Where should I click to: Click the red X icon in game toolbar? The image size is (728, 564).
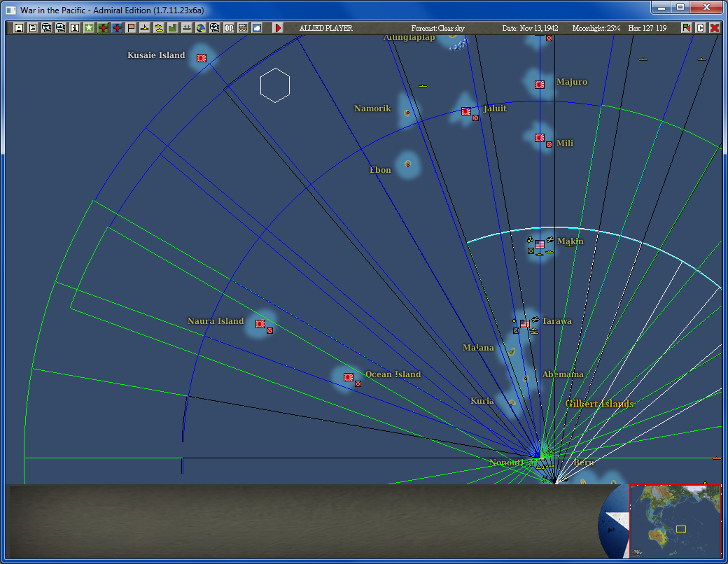point(715,28)
